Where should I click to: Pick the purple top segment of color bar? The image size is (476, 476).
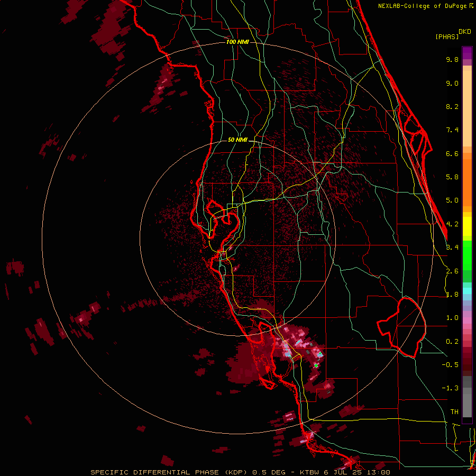(x=467, y=53)
